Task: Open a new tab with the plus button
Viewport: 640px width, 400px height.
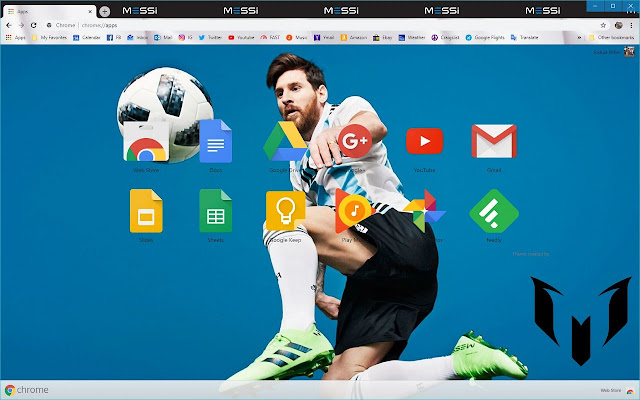Action: coord(105,11)
